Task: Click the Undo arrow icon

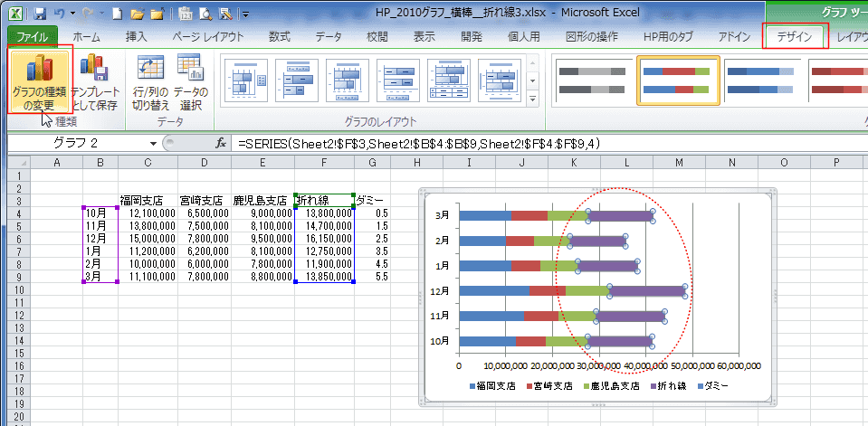Action: pos(60,15)
